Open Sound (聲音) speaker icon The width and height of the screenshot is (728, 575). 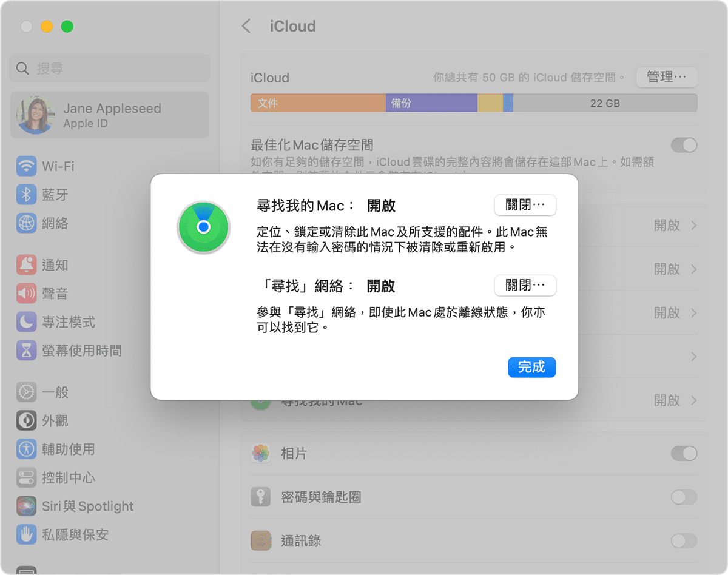[x=26, y=294]
